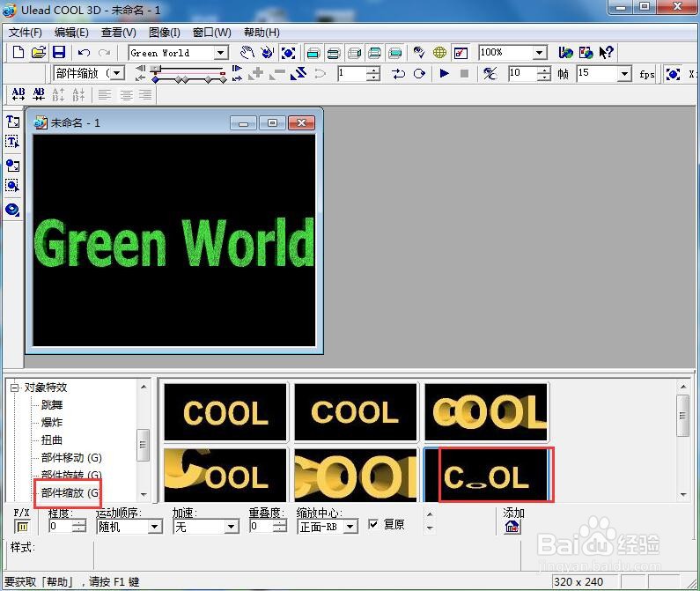This screenshot has height=591, width=700.
Task: Open the 窗口(W) menu
Action: [x=211, y=33]
